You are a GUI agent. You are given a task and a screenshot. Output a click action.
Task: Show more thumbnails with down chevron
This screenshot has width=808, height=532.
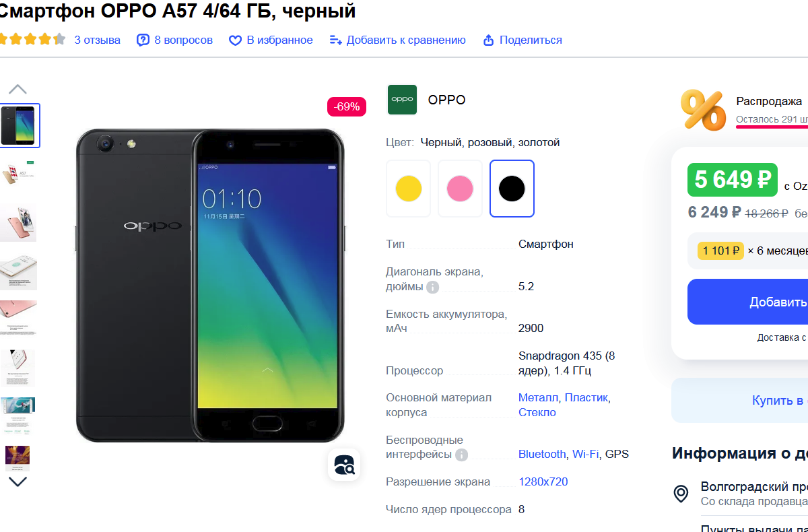(18, 481)
